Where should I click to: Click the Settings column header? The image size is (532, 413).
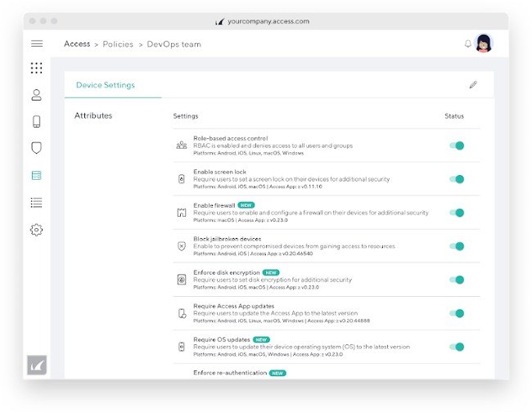click(x=186, y=116)
